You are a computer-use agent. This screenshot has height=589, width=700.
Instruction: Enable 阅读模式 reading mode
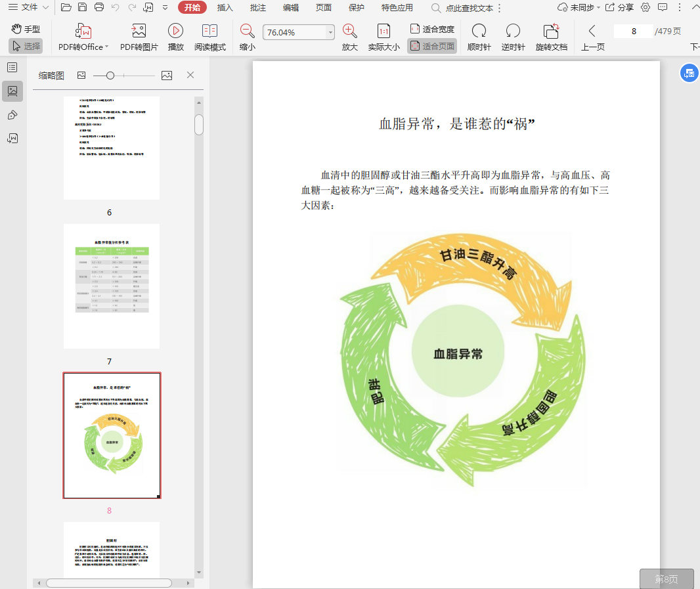[x=210, y=37]
